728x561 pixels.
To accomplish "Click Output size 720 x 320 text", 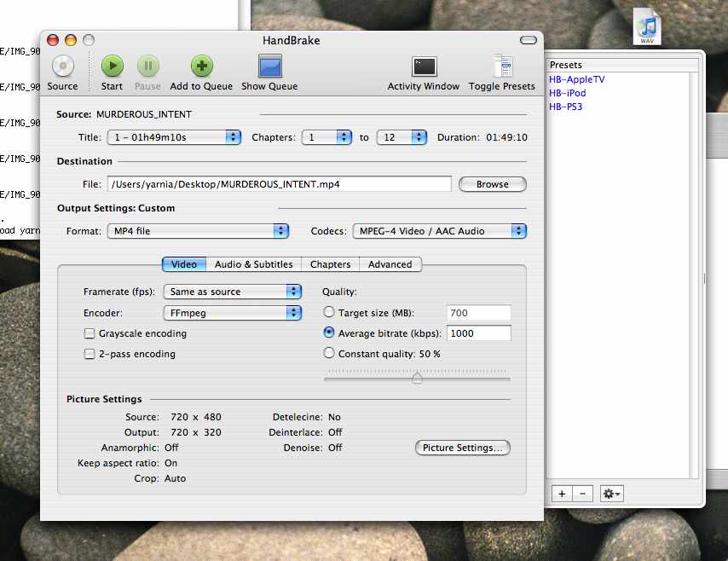I will (x=196, y=432).
